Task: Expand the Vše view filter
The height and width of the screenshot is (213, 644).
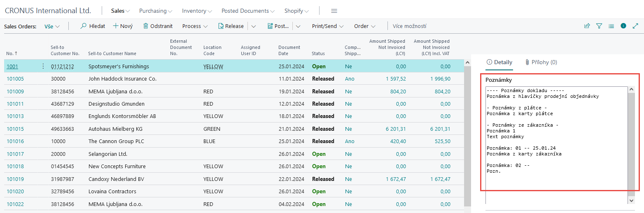Action: point(52,26)
